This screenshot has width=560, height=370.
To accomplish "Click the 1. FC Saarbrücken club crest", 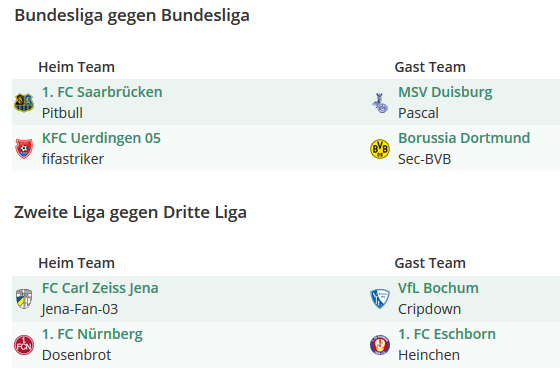I will point(24,103).
